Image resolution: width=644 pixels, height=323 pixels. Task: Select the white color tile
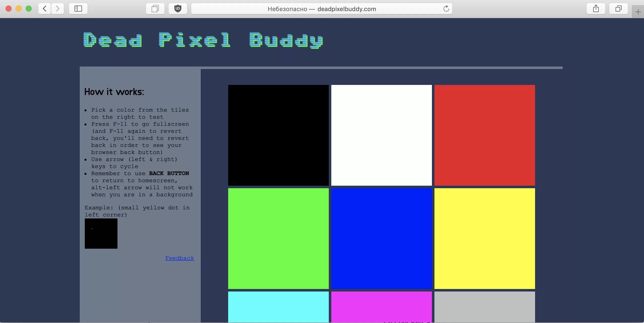tap(381, 135)
